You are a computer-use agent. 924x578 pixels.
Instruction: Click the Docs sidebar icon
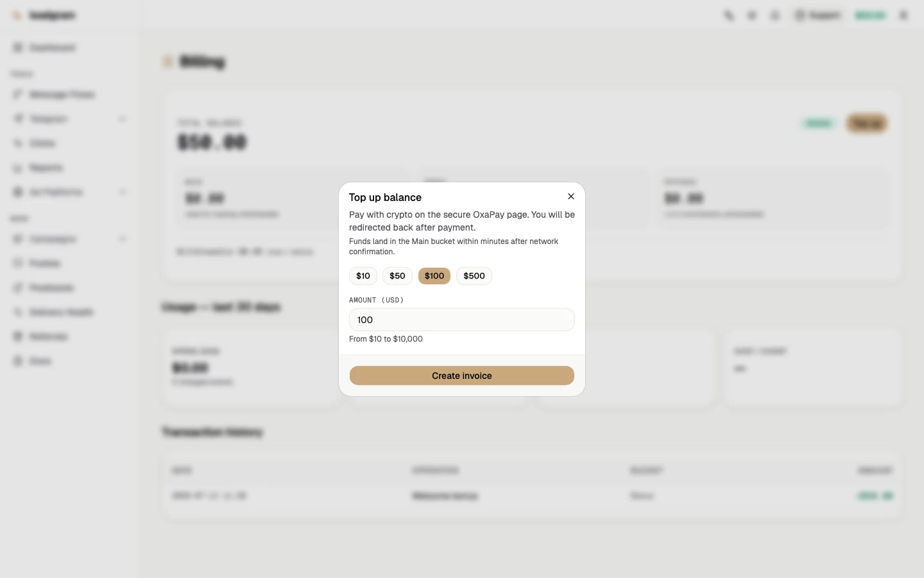(x=18, y=361)
